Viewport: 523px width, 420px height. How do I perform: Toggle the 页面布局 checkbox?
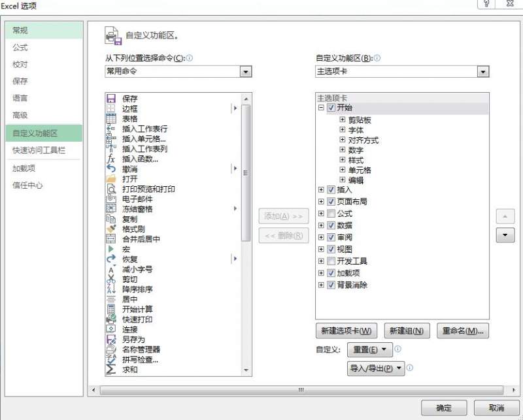[x=331, y=201]
